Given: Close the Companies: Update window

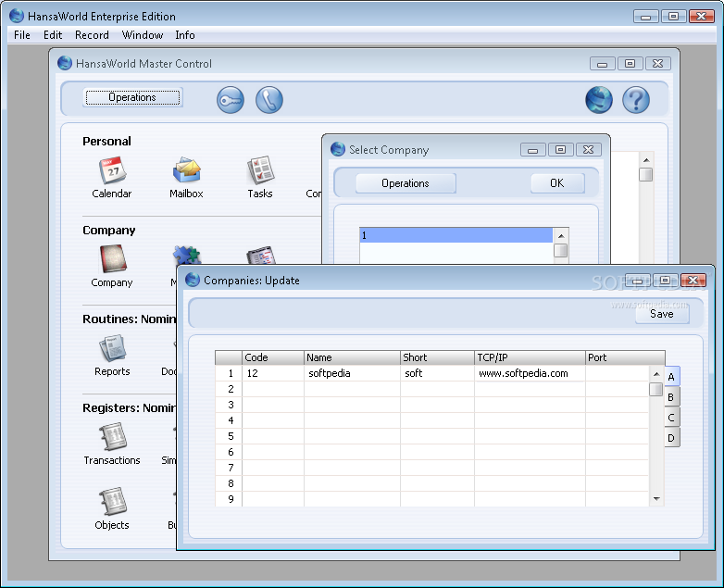Looking at the screenshot, I should tap(693, 281).
